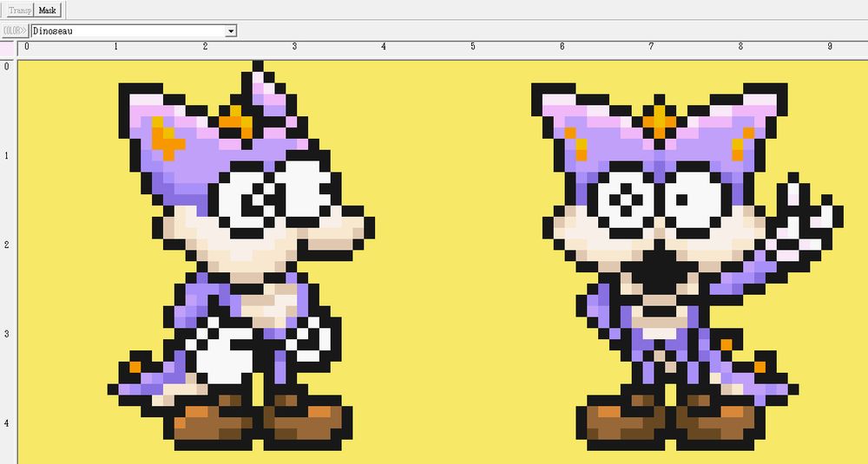Click the COLOR>> button
This screenshot has height=464, width=868.
tap(15, 31)
